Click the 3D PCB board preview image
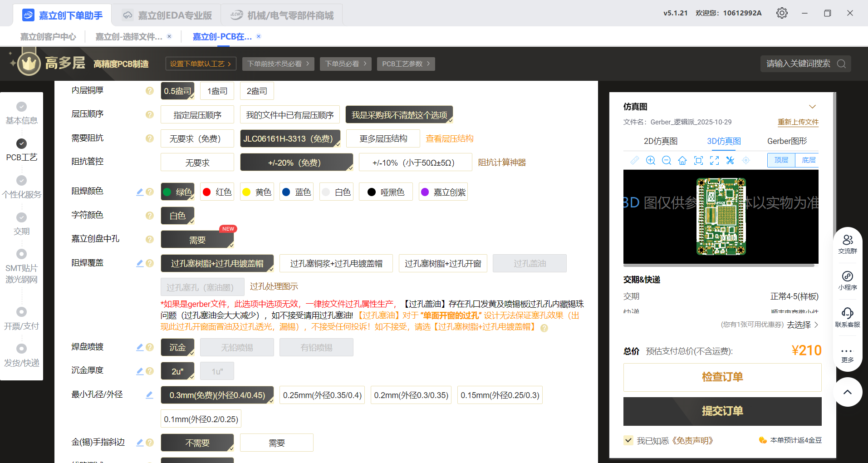This screenshot has height=463, width=868. click(x=721, y=217)
